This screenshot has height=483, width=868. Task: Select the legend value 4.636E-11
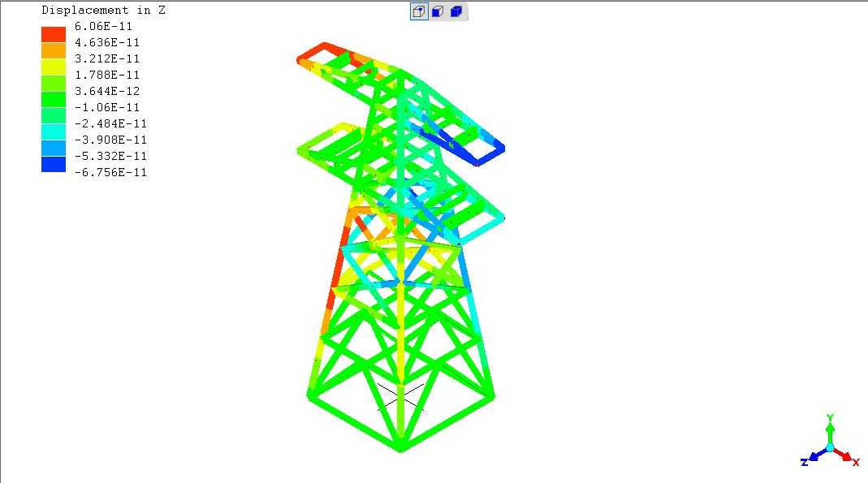point(107,42)
